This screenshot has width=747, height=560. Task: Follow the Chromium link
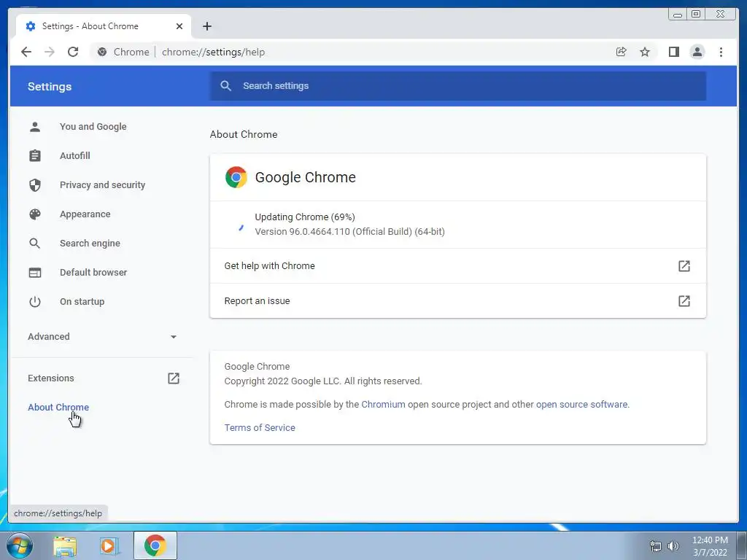(x=383, y=404)
